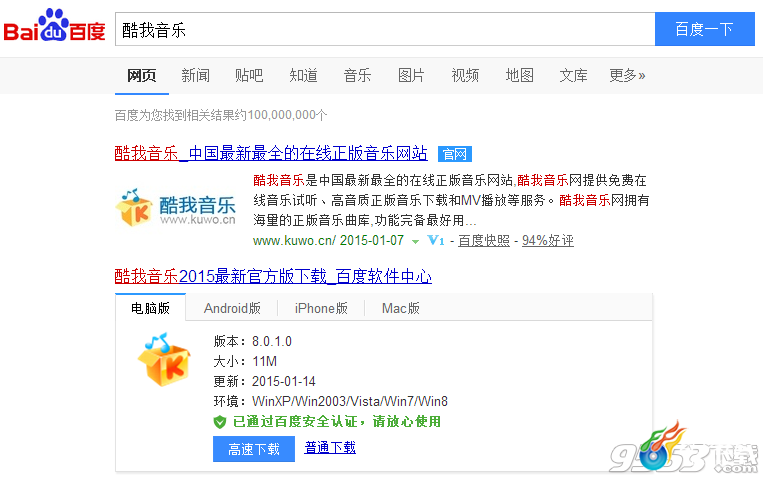Open the 酷我音乐2015最新官方版下载 result title

coord(273,276)
